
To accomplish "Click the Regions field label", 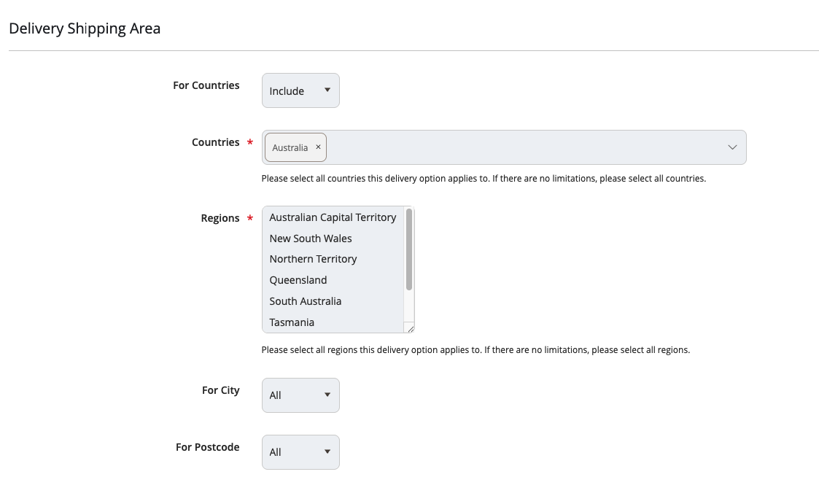I will pos(220,218).
